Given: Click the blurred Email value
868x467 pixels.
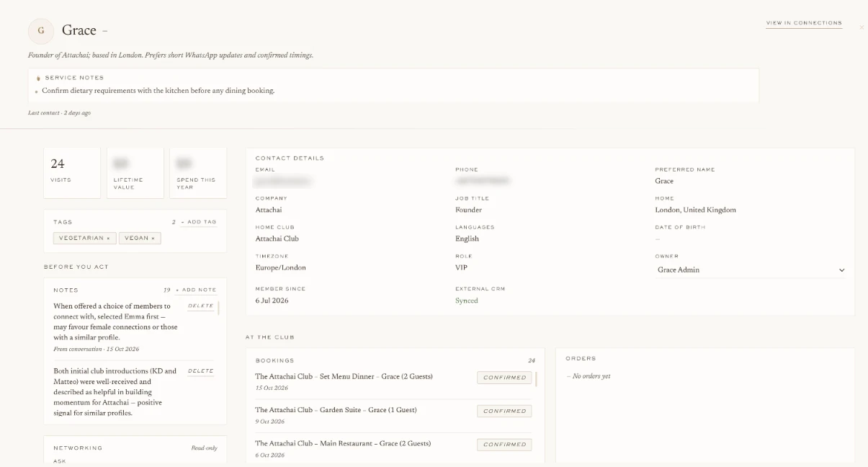Looking at the screenshot, I should 285,181.
